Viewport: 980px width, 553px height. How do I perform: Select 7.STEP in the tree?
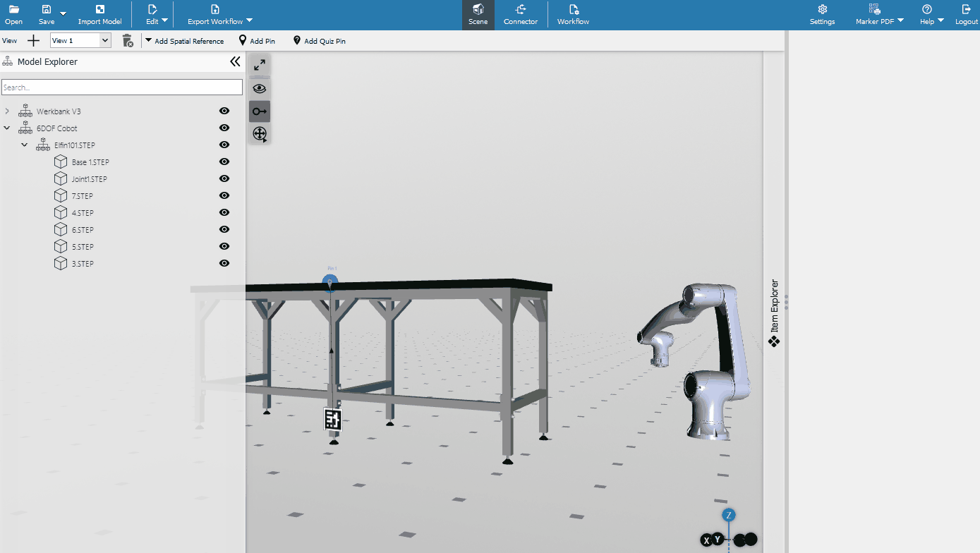(83, 196)
